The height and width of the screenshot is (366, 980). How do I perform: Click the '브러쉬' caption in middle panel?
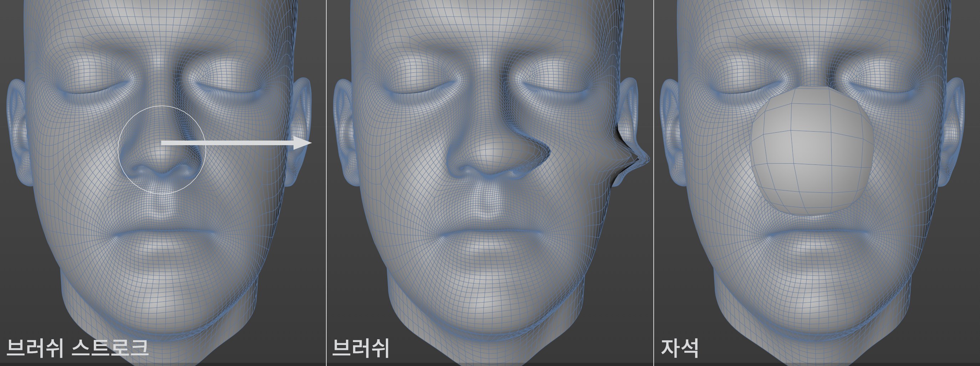tap(361, 348)
